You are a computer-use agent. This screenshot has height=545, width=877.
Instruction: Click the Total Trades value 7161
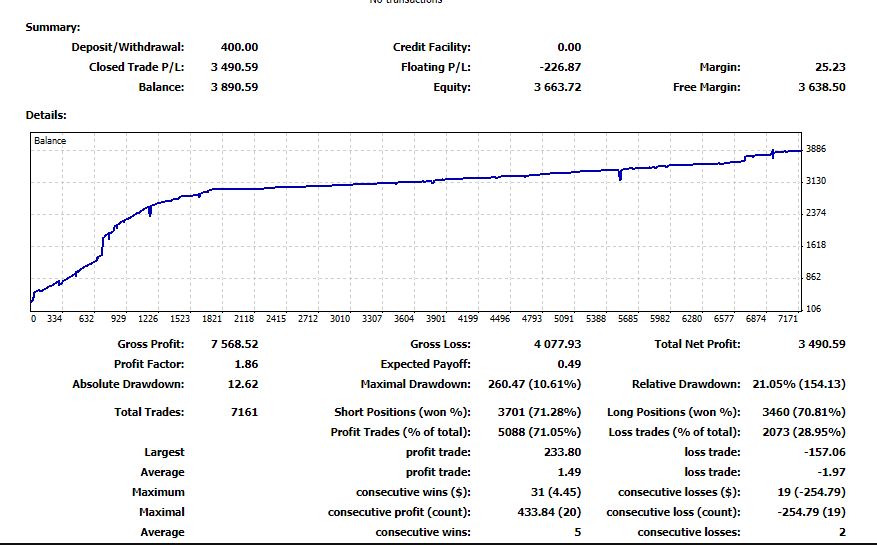(244, 412)
